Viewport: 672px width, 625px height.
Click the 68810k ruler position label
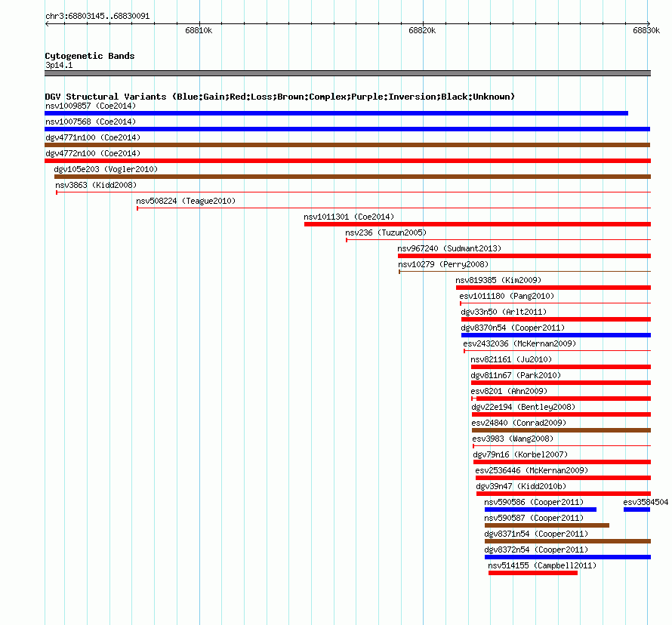199,30
